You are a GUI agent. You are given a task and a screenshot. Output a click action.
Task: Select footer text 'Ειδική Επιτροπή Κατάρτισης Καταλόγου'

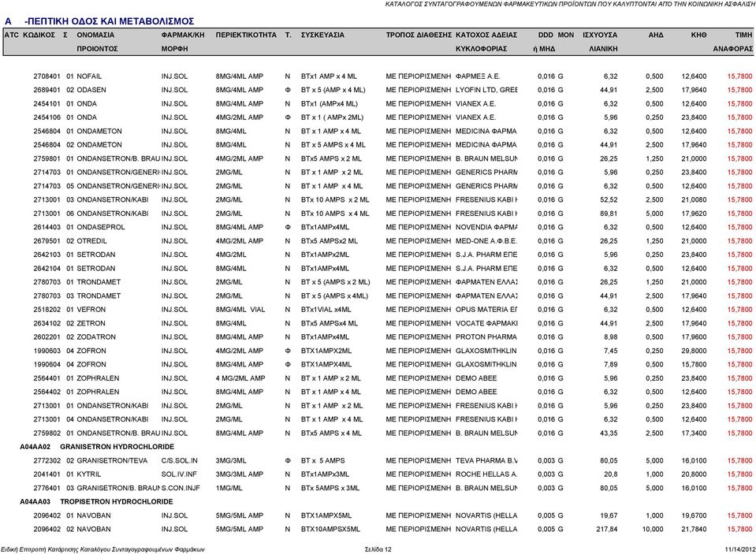click(55, 549)
